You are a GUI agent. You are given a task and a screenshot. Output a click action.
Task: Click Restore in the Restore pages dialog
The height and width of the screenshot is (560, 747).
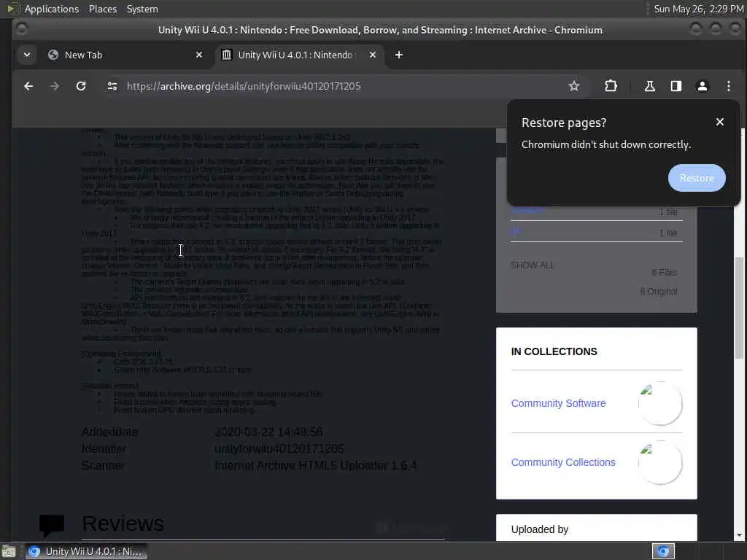(x=697, y=178)
